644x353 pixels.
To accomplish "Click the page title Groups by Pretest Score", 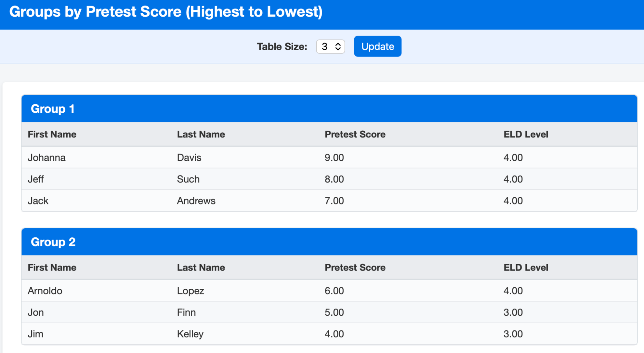I will click(166, 12).
